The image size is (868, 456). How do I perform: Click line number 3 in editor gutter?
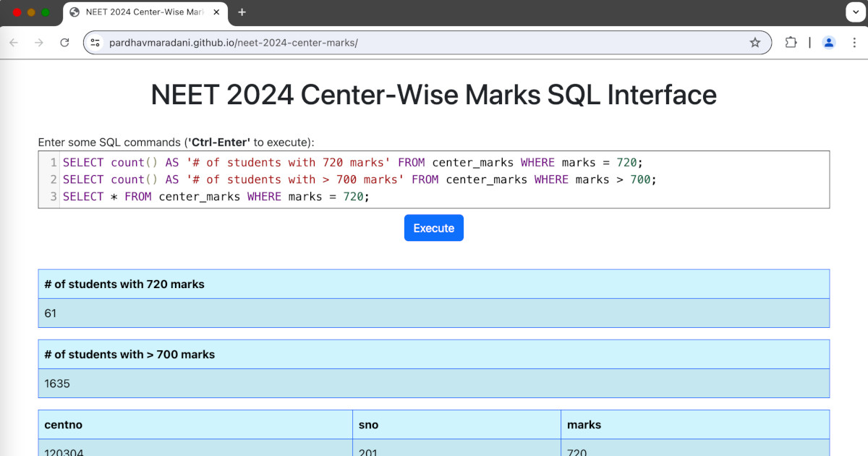(x=54, y=197)
